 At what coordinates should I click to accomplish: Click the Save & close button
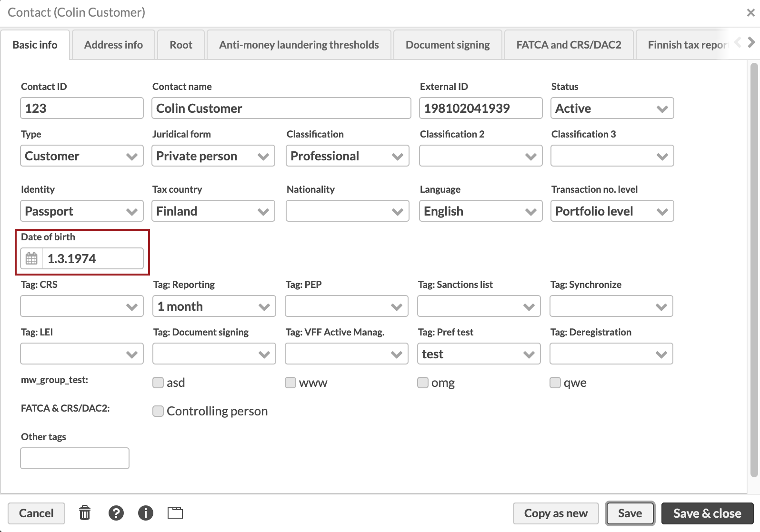coord(707,513)
